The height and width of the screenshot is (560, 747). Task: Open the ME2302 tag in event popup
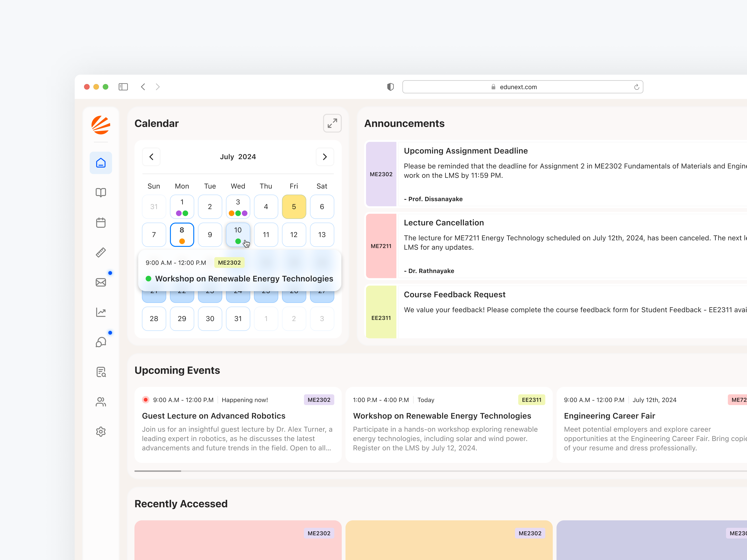[229, 262]
